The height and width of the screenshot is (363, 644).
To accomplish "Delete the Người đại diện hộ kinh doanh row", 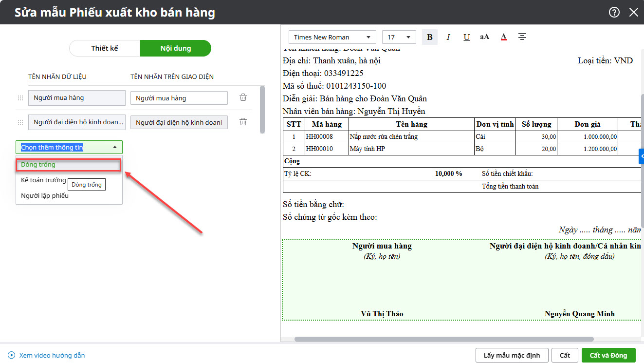I will (x=243, y=122).
